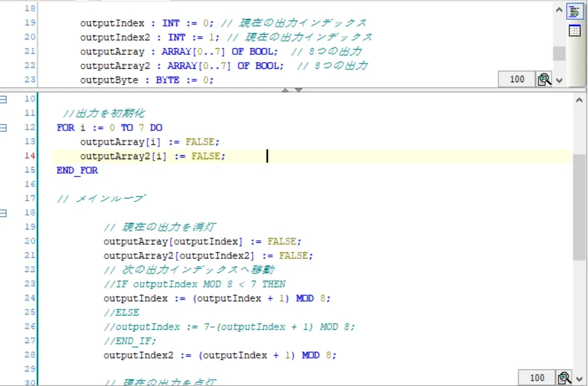Collapse the code block at line 18
The height and width of the screenshot is (386, 588).
click(x=3, y=213)
